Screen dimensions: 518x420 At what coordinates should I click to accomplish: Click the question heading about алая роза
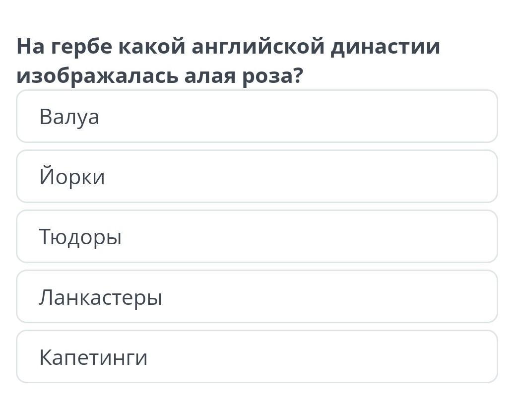pos(228,62)
